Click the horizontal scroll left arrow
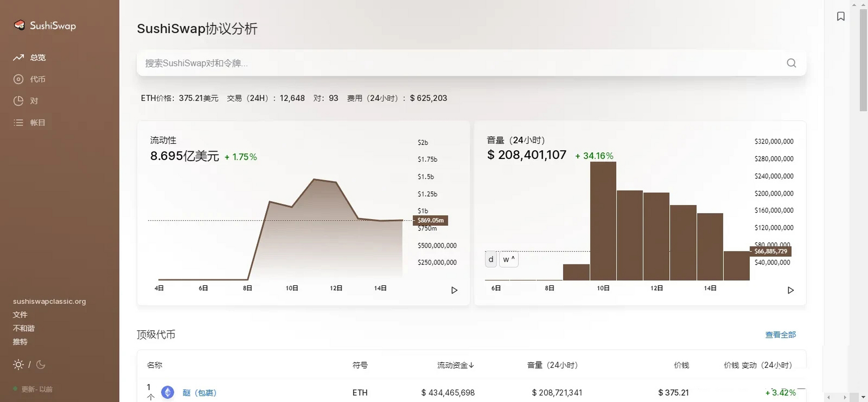 [828, 397]
